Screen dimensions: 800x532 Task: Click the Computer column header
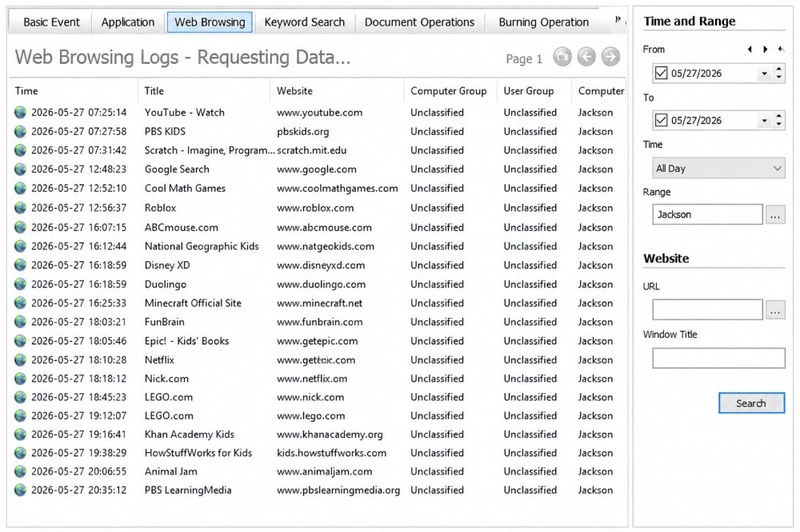[x=600, y=91]
